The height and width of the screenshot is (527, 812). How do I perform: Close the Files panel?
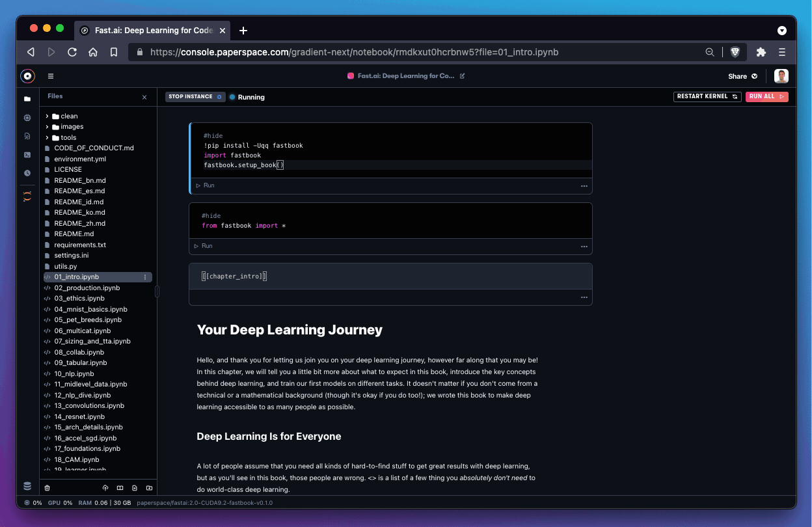144,97
